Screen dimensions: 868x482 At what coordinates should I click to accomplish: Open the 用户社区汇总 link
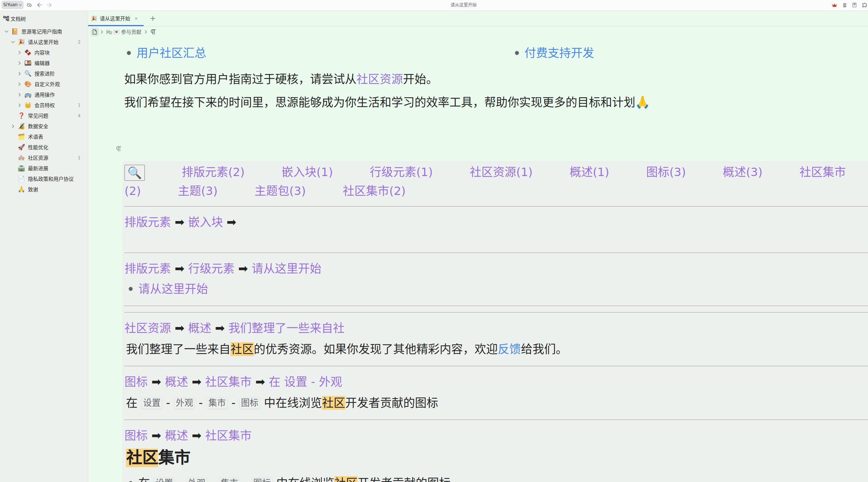pos(171,53)
